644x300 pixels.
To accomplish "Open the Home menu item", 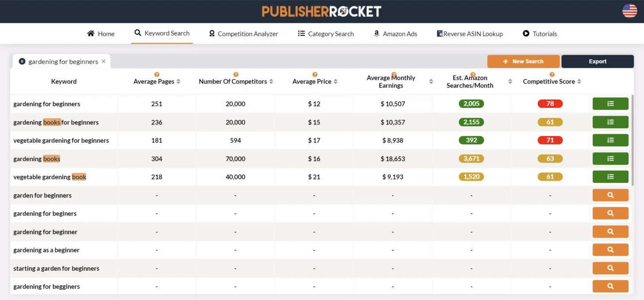I will click(101, 34).
